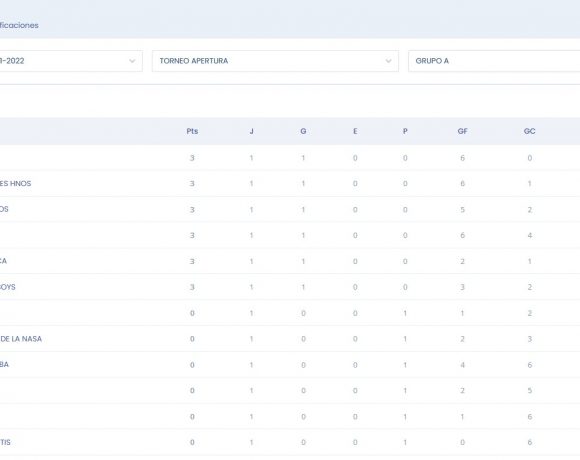
Task: Open the season dropdown ending in 2022
Action: click(71, 61)
